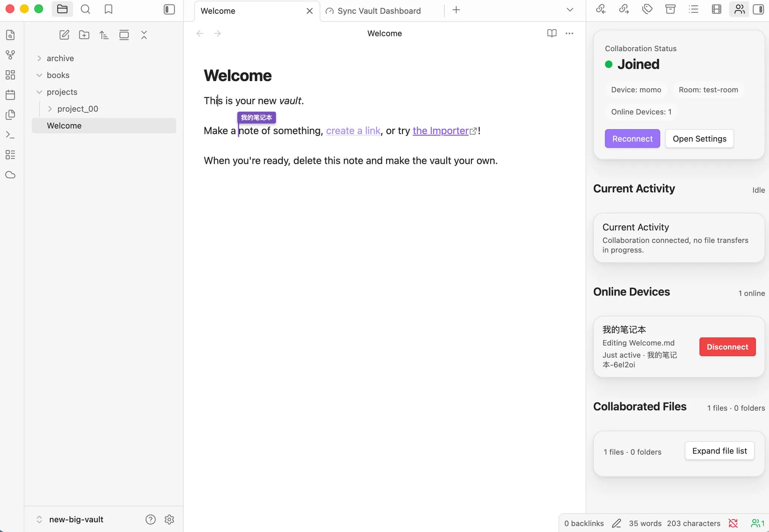Click the cloud sync icon in ribbon
Viewport: 769px width, 532px height.
click(x=11, y=175)
